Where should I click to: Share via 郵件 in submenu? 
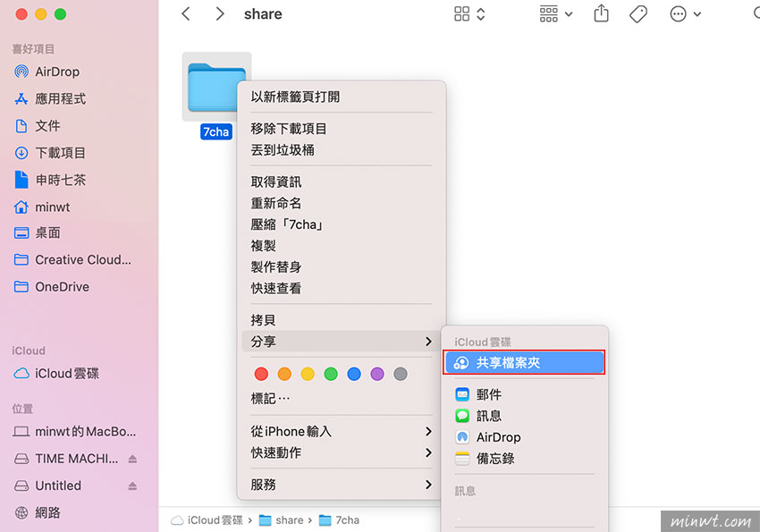pos(524,395)
